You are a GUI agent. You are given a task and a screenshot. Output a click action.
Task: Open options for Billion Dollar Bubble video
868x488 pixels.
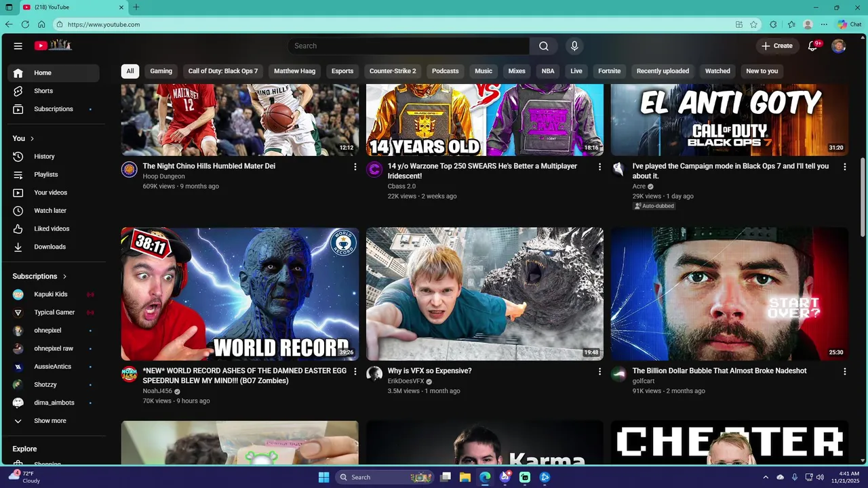click(844, 371)
